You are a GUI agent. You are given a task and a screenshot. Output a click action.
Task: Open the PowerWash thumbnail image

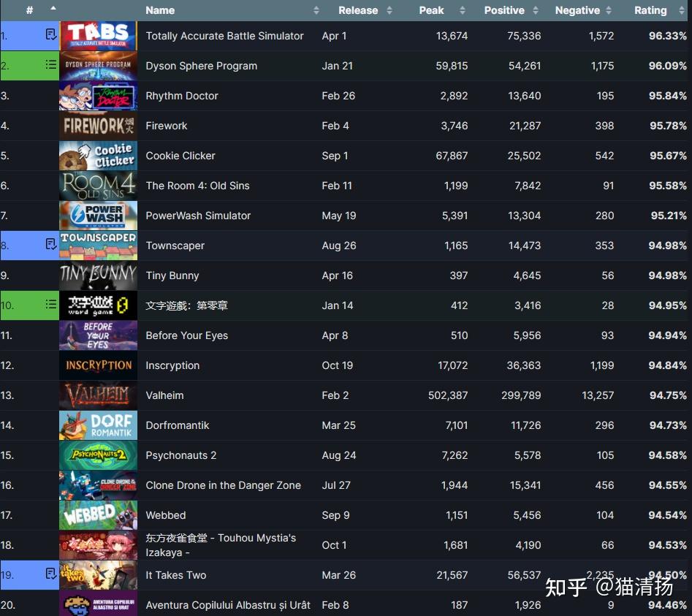pos(98,216)
